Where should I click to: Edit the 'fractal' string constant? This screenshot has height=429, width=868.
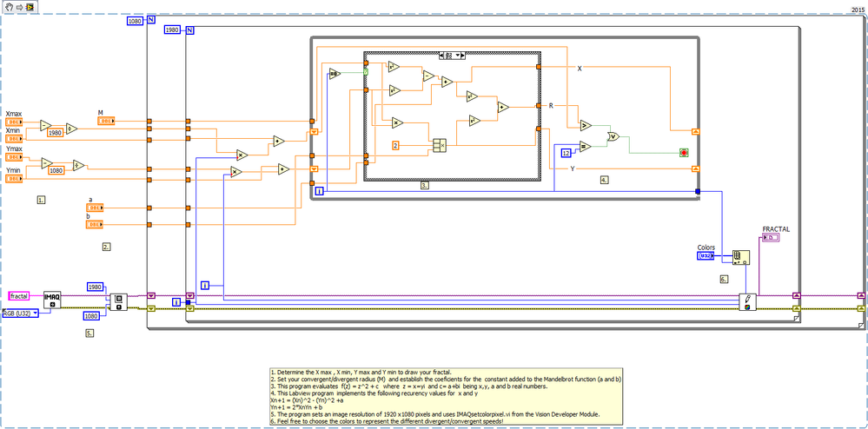coord(20,296)
